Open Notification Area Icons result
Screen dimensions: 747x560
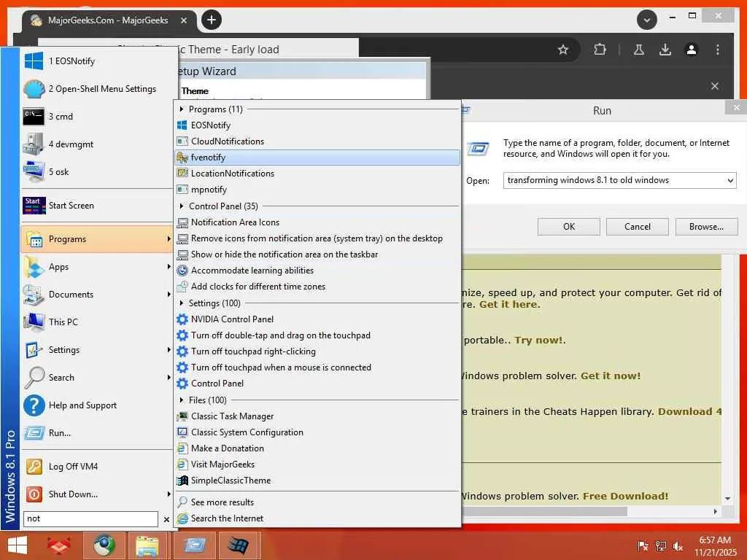click(317, 222)
